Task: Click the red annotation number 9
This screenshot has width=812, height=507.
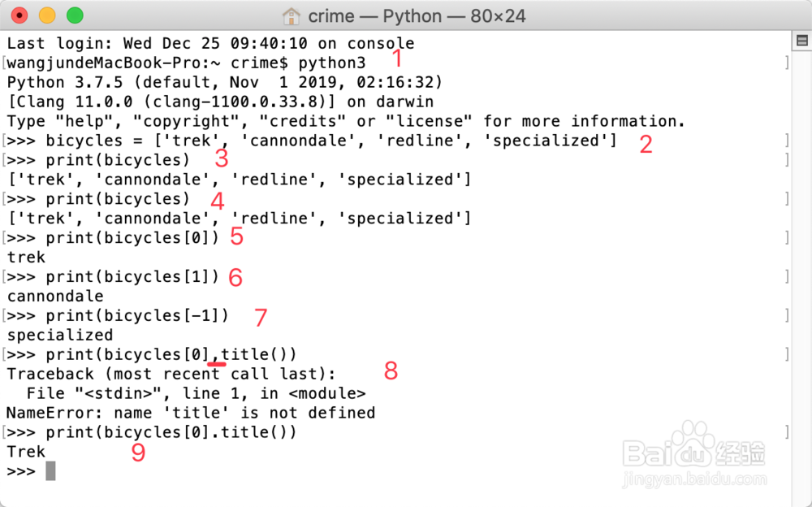Action: point(138,453)
